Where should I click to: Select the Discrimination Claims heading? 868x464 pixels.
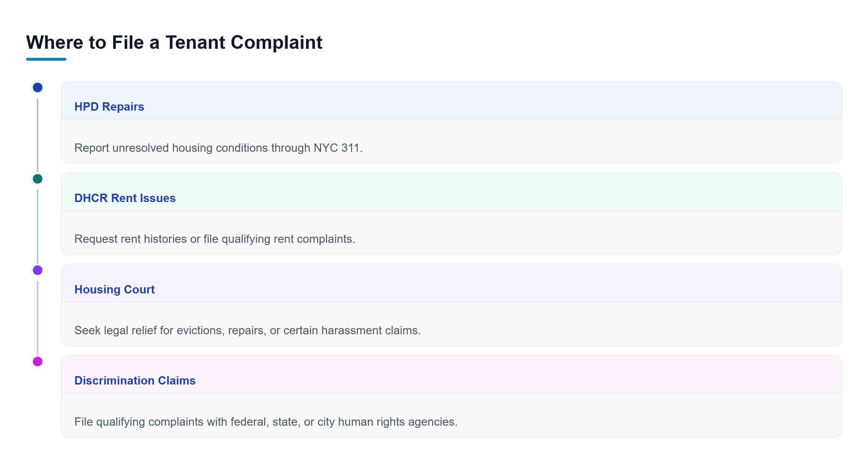coord(135,381)
